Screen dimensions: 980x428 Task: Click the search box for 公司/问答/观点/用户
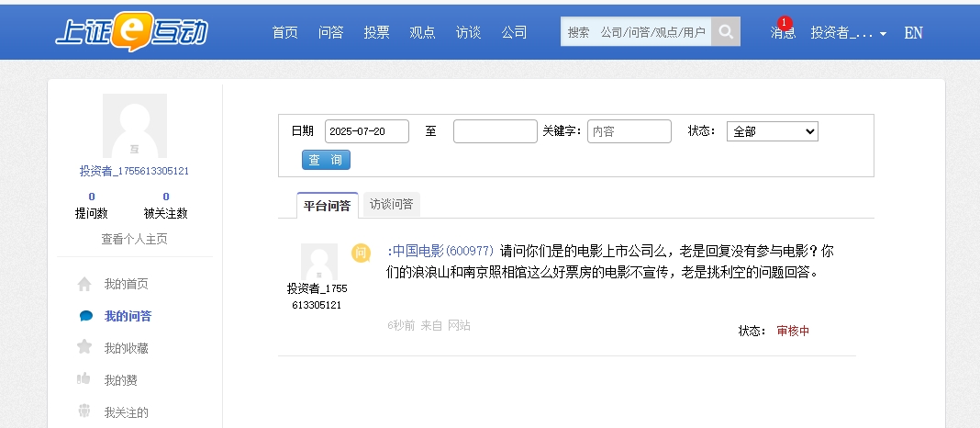coord(636,31)
